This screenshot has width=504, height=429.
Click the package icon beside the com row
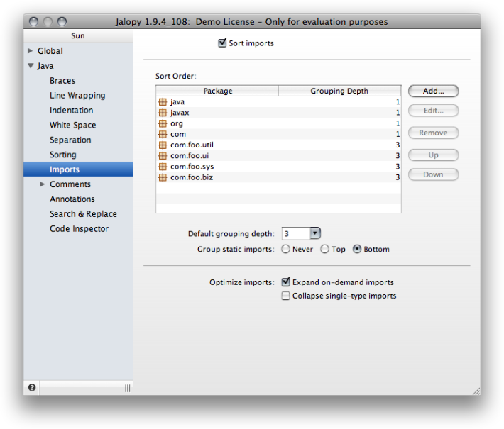pos(163,134)
